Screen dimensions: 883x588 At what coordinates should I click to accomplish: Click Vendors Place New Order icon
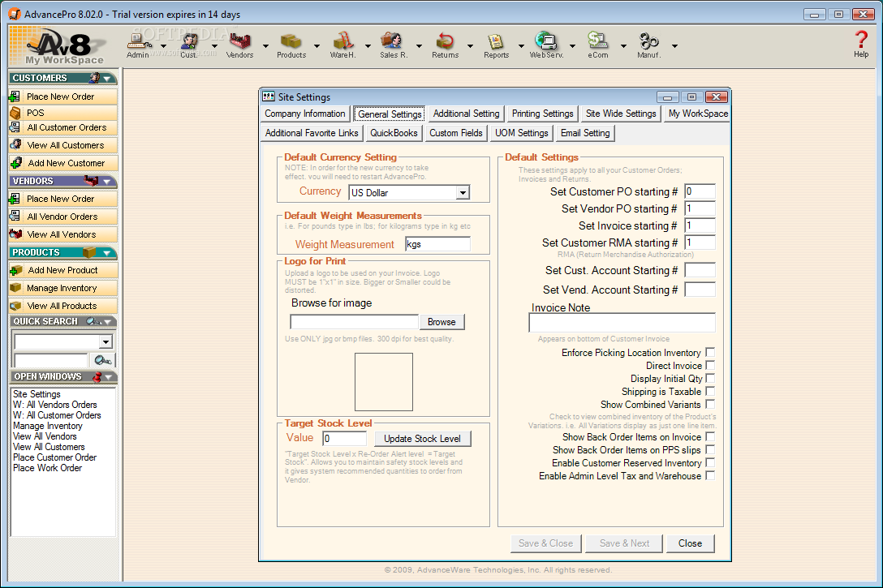pyautogui.click(x=15, y=200)
